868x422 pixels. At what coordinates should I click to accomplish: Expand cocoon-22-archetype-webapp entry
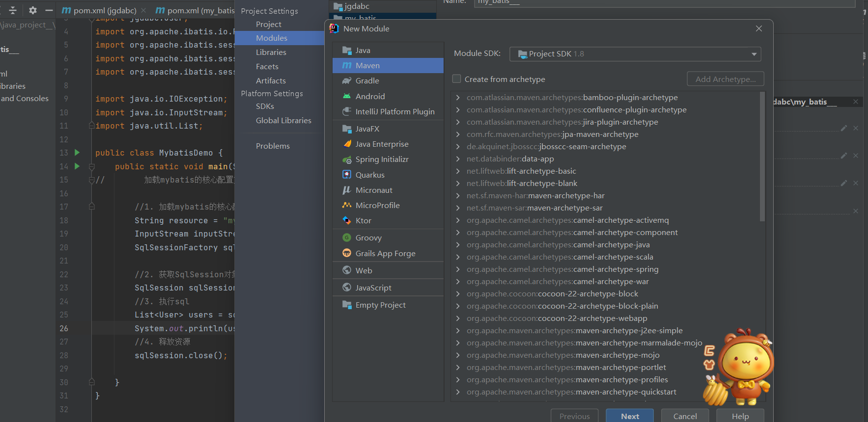click(x=458, y=318)
